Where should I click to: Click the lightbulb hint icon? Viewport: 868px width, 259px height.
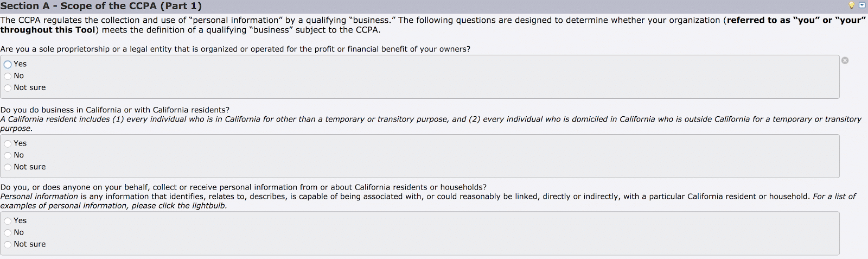click(852, 5)
